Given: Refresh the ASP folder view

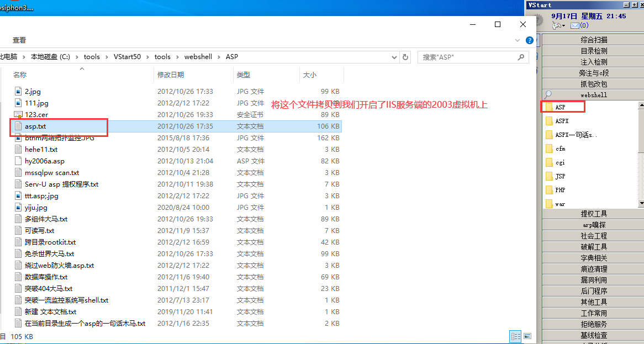Looking at the screenshot, I should [x=406, y=57].
